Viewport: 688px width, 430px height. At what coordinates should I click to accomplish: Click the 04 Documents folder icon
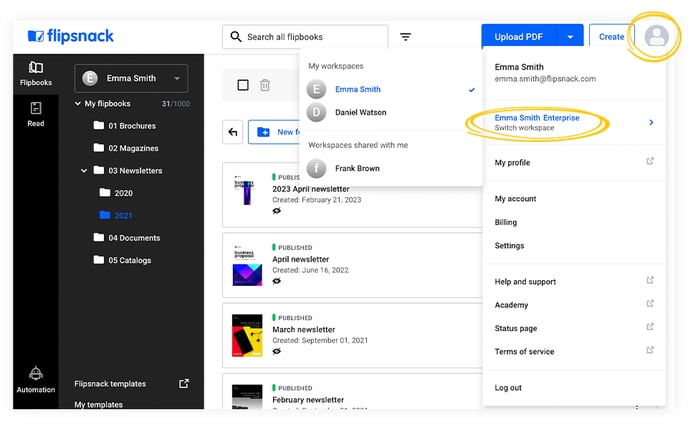point(99,237)
